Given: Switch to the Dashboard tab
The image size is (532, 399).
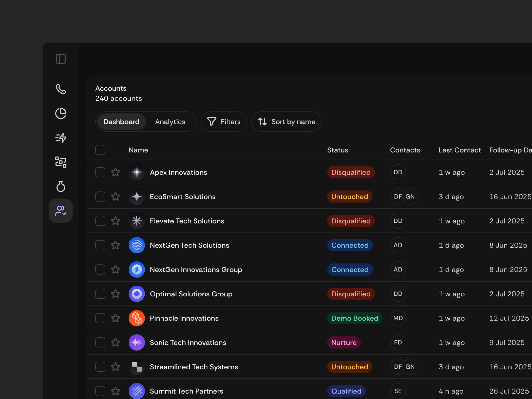Looking at the screenshot, I should click(122, 122).
